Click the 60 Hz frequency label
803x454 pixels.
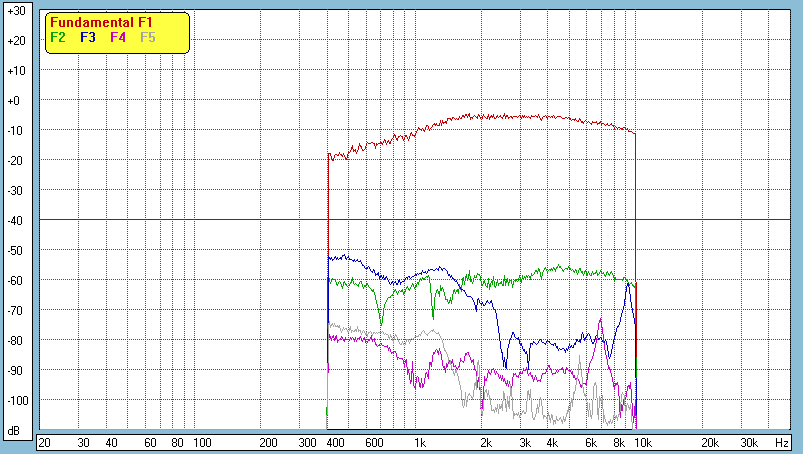coord(150,443)
